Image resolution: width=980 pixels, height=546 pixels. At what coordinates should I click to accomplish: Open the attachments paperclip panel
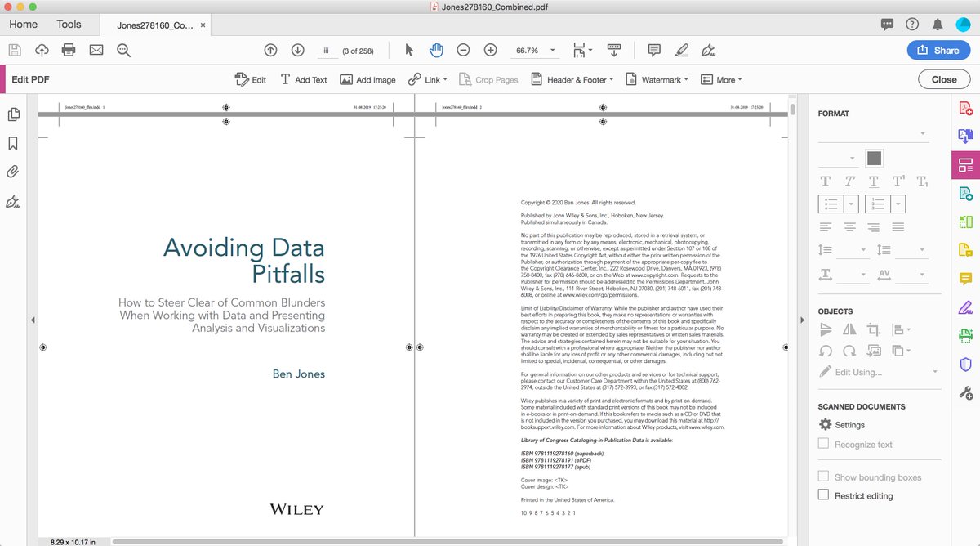pyautogui.click(x=13, y=172)
